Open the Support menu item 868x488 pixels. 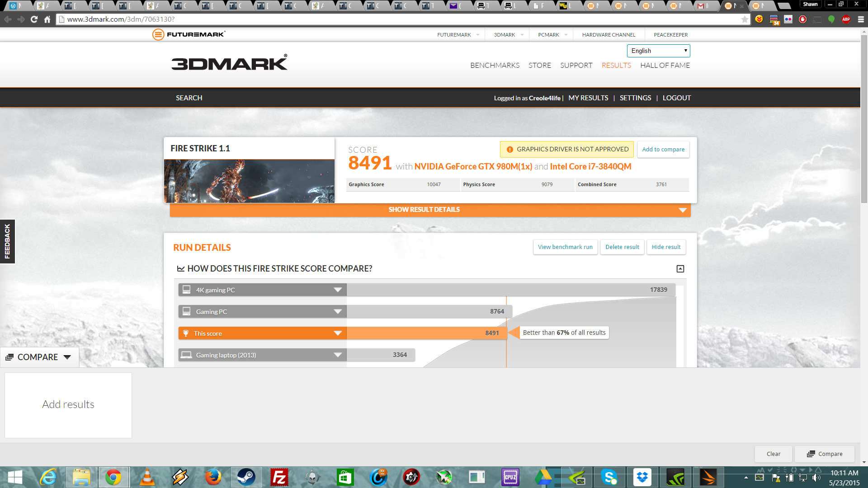tap(576, 66)
